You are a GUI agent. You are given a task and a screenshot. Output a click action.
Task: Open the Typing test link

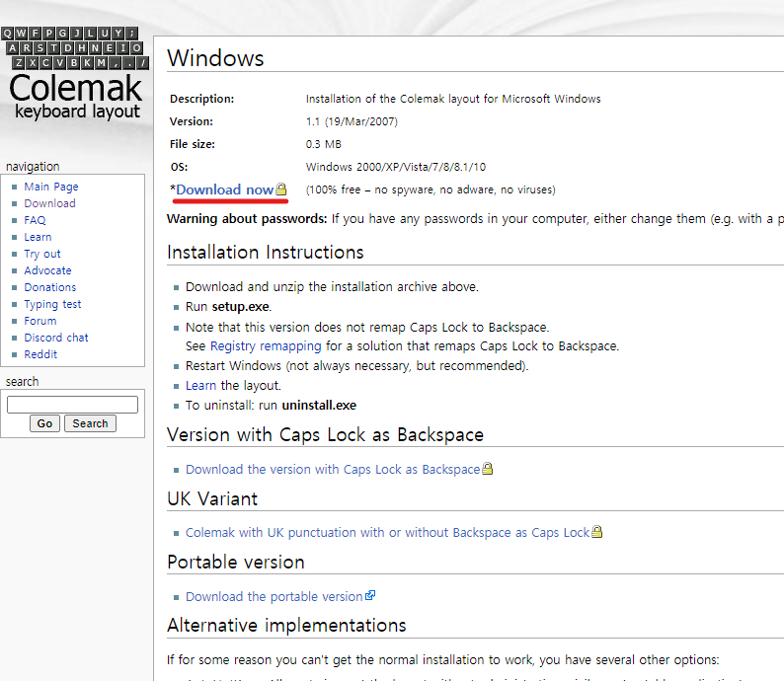(x=52, y=304)
